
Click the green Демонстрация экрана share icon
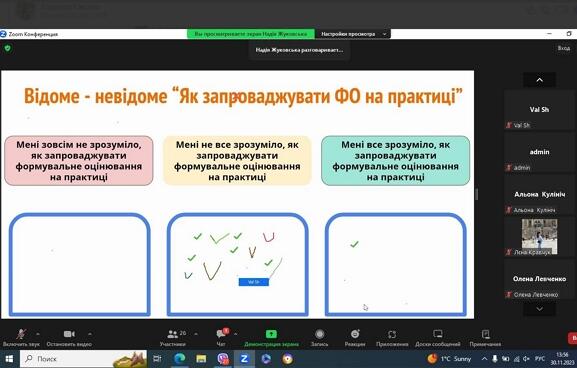[x=271, y=334]
